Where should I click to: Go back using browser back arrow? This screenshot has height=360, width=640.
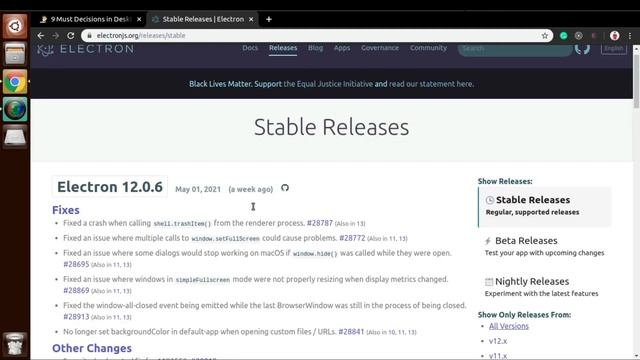[x=41, y=36]
